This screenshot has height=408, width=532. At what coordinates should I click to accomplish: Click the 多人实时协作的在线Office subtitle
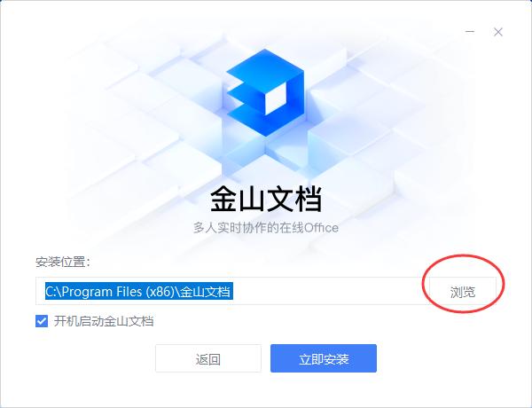click(x=266, y=227)
